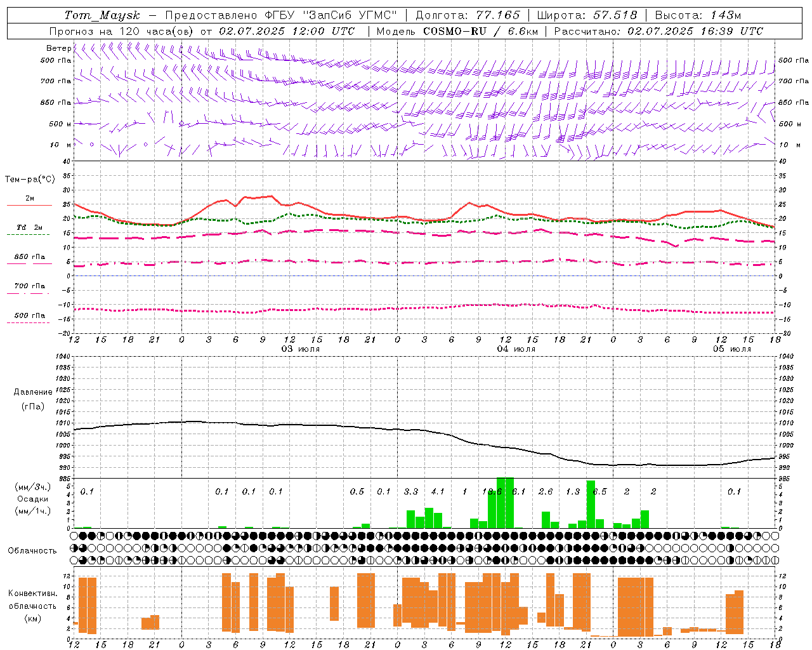The height and width of the screenshot is (650, 812).
Task: Click the station name Tom_Maysk
Action: 101,15
